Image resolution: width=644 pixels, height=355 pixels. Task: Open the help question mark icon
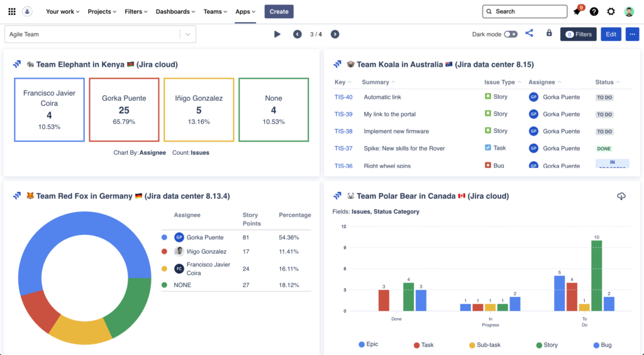tap(594, 11)
